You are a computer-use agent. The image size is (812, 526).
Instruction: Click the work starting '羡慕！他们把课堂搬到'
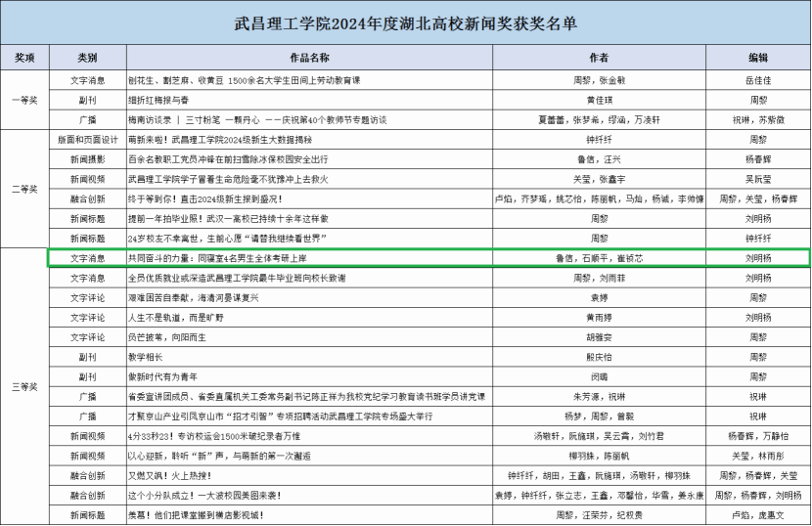pos(197,515)
